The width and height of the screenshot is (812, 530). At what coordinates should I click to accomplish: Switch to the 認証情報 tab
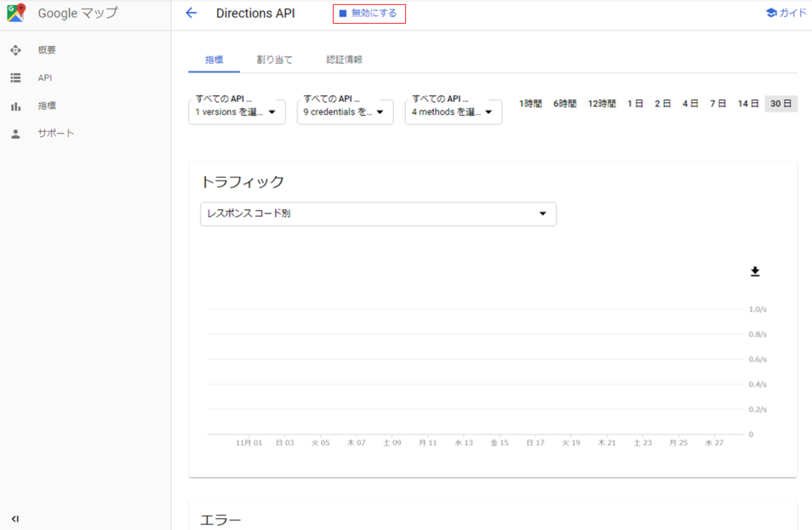(x=344, y=59)
